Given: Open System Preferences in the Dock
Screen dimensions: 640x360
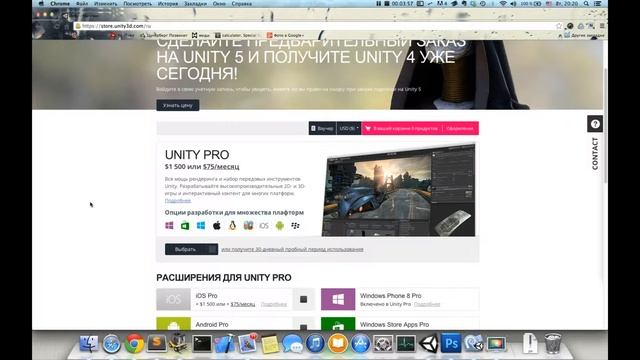Looking at the screenshot, I should (x=383, y=344).
